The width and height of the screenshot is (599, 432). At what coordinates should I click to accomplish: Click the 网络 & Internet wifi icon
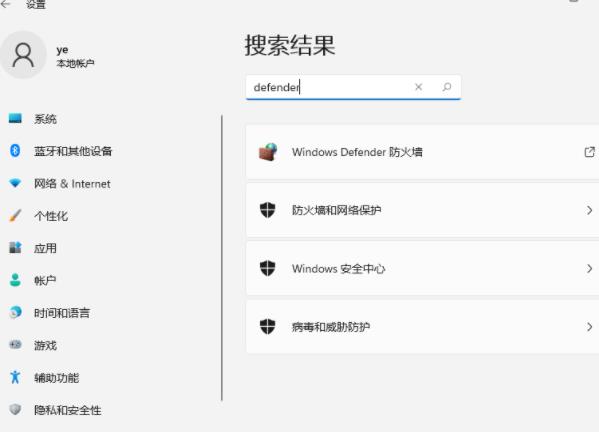(15, 183)
